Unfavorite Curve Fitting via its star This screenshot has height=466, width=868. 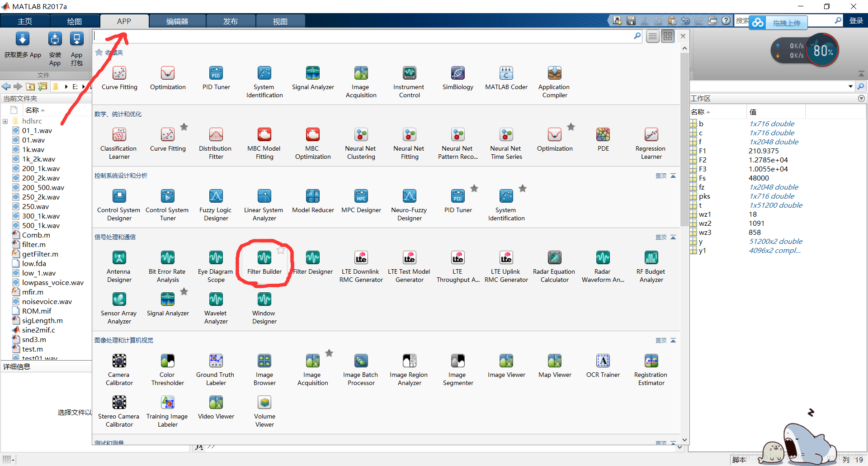184,127
